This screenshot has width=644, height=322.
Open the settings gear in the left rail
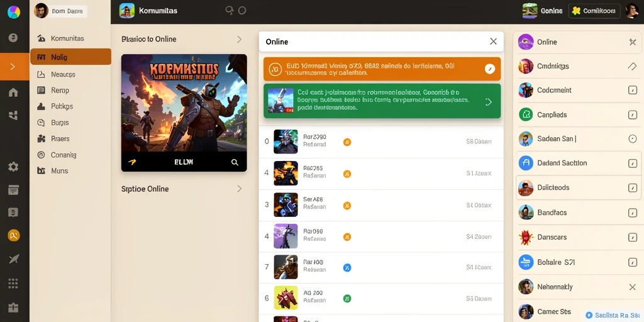tap(13, 166)
